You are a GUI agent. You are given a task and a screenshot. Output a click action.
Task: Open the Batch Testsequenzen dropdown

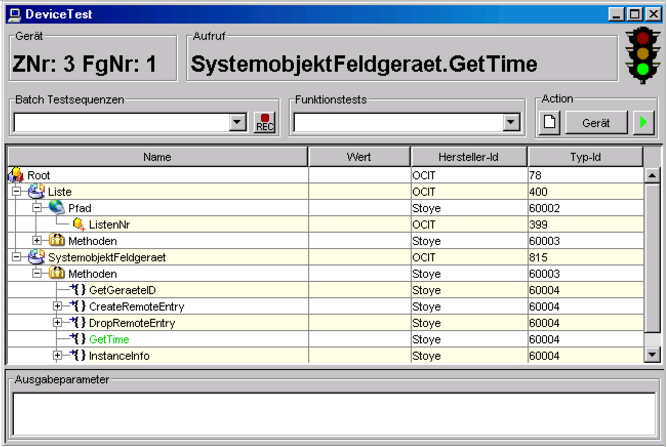(237, 122)
